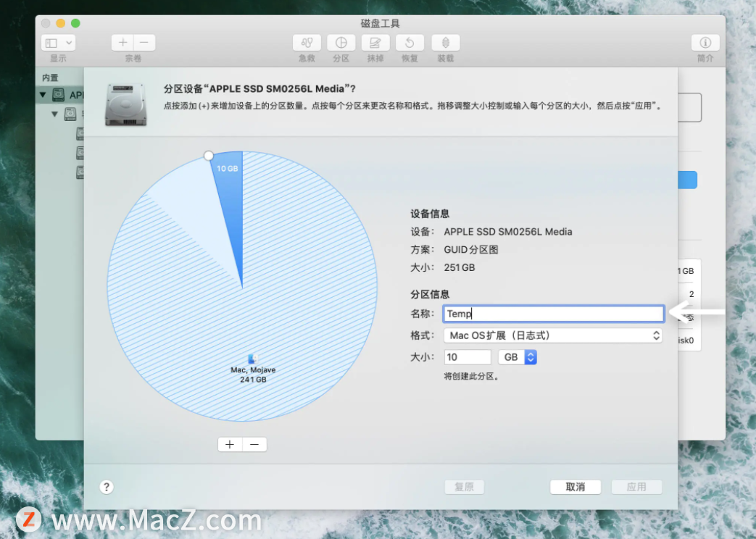This screenshot has width=756, height=539.
Task: Click the resize handle on pie chart
Action: (x=208, y=155)
